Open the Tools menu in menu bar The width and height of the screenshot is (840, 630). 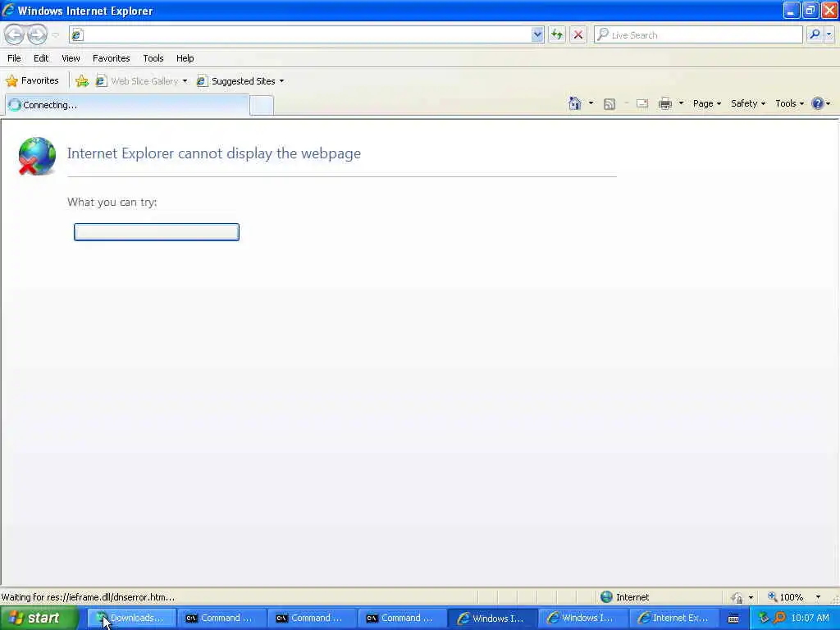point(153,58)
